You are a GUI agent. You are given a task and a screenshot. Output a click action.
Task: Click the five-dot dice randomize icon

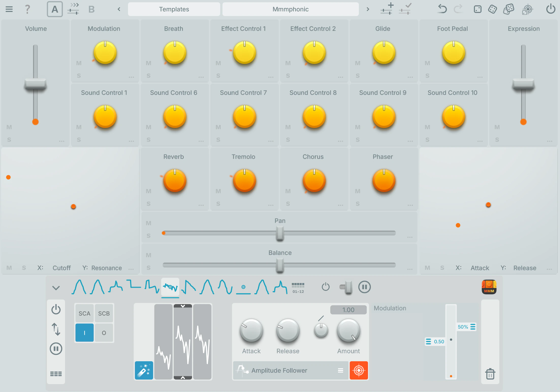coord(492,9)
